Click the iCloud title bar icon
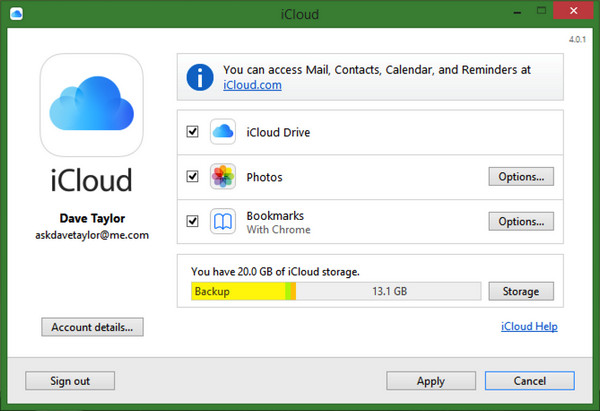This screenshot has height=411, width=600. click(x=16, y=14)
